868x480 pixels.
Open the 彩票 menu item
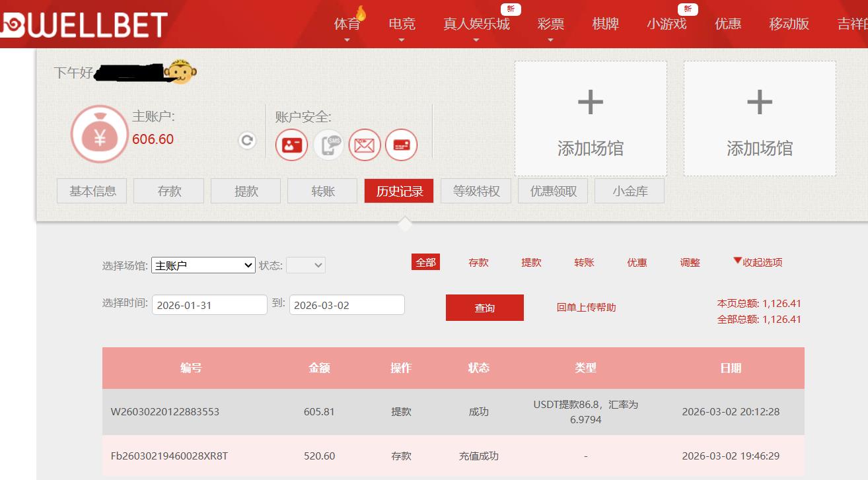click(x=550, y=23)
